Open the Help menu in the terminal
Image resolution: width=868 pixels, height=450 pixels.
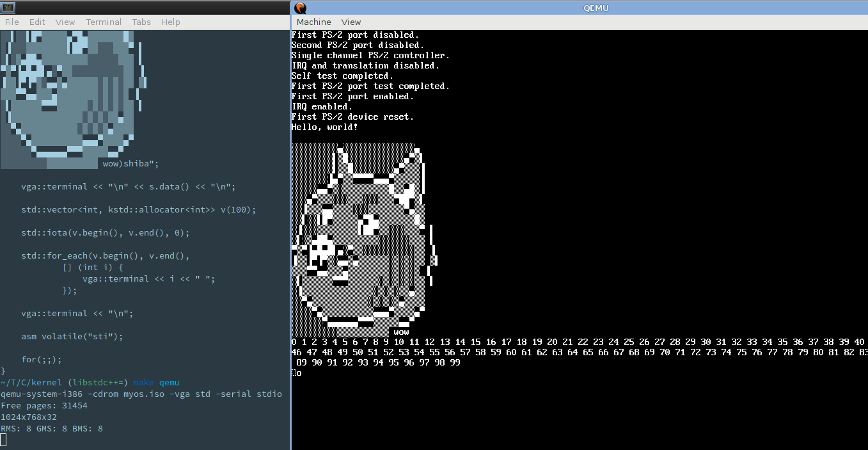click(170, 22)
